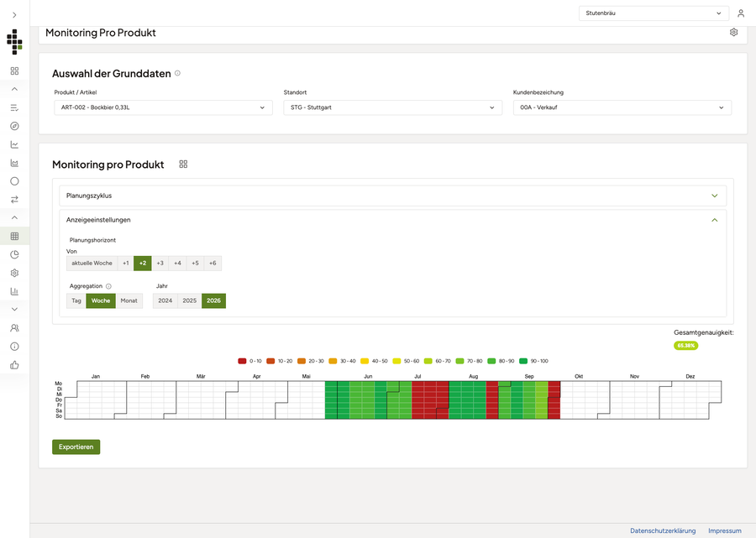Expand the sidebar with the top arrow
Image resolution: width=756 pixels, height=538 pixels.
(x=14, y=15)
